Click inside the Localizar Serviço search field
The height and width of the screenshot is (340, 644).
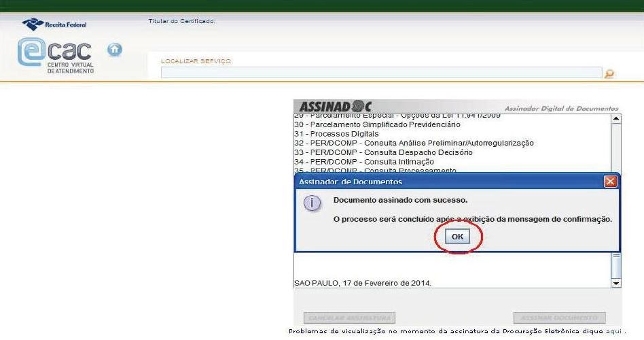tap(381, 73)
